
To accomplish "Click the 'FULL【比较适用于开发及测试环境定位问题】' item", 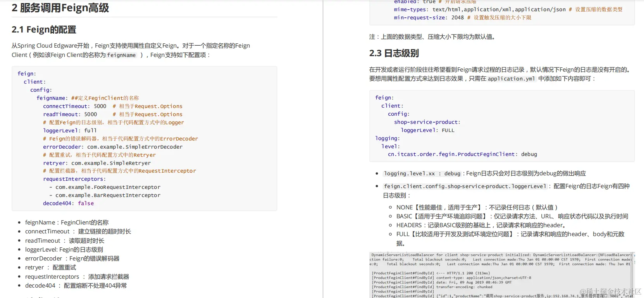I will (510, 239).
